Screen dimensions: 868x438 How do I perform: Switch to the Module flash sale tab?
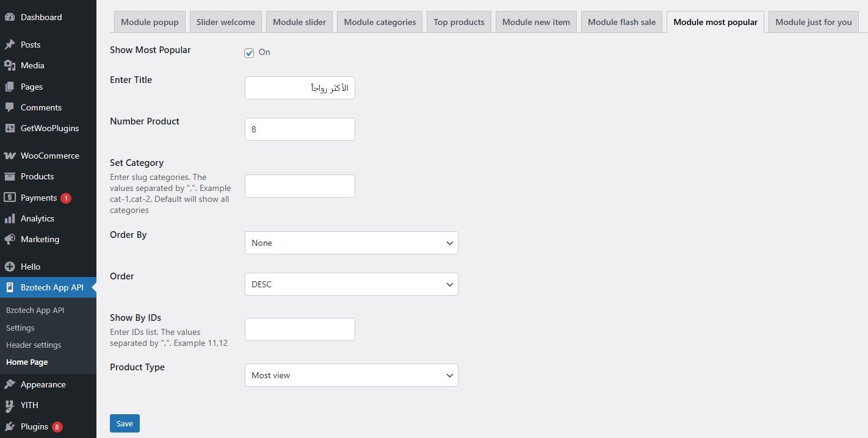pos(621,22)
